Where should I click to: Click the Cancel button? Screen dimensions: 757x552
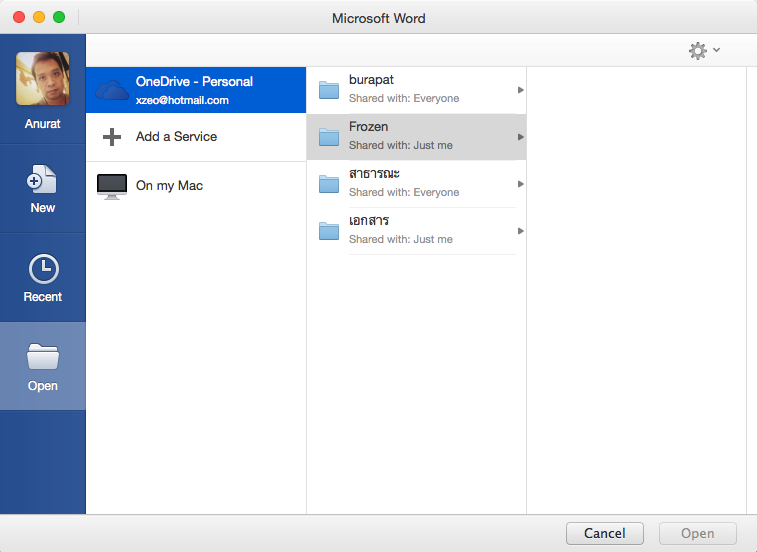[x=604, y=533]
